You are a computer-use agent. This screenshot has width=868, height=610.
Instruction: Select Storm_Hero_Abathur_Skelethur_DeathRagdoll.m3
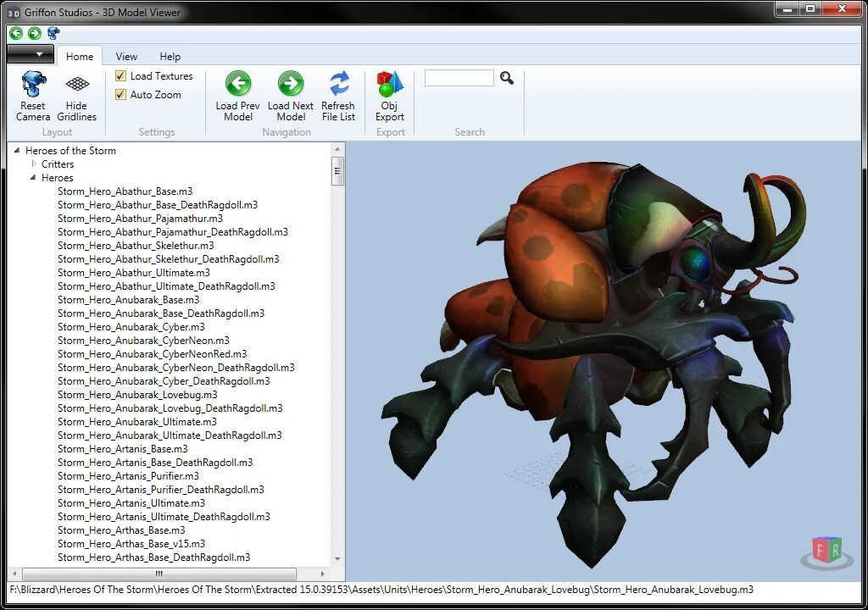tap(169, 259)
